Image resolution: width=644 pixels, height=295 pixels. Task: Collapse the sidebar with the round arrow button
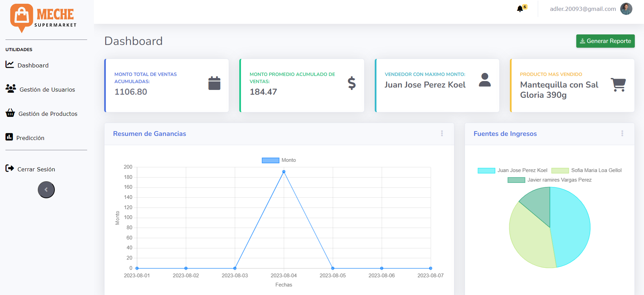click(46, 190)
